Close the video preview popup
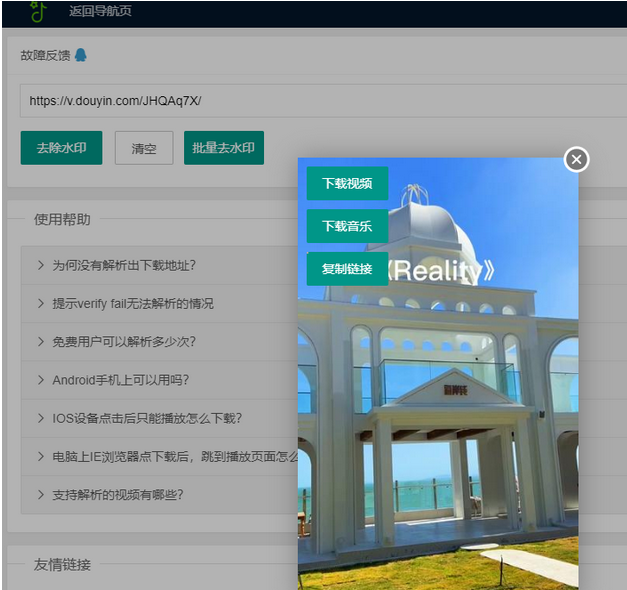This screenshot has height=590, width=627. 576,160
